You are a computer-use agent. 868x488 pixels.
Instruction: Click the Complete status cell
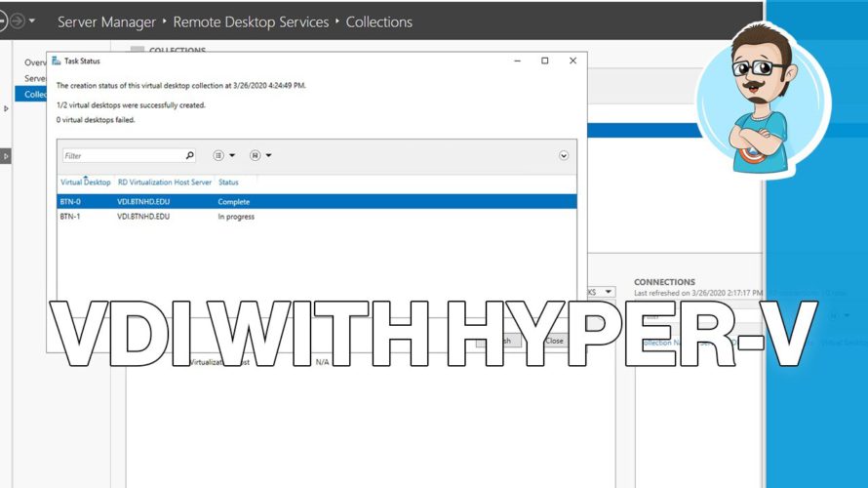[234, 202]
